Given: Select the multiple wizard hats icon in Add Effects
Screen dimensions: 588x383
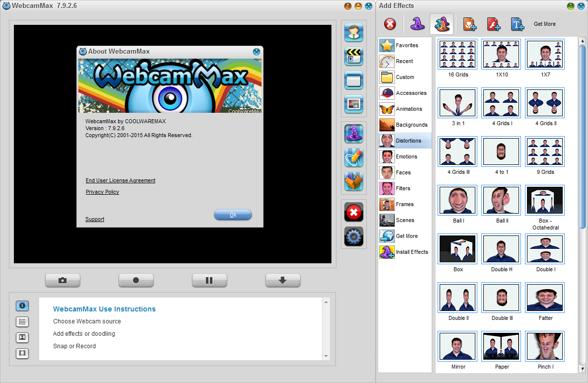Looking at the screenshot, I should pyautogui.click(x=442, y=24).
